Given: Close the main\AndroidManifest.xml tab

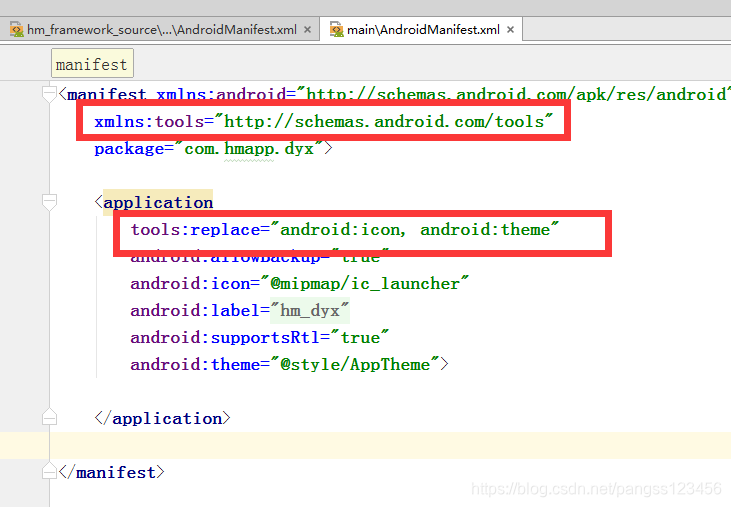Looking at the screenshot, I should tap(510, 30).
